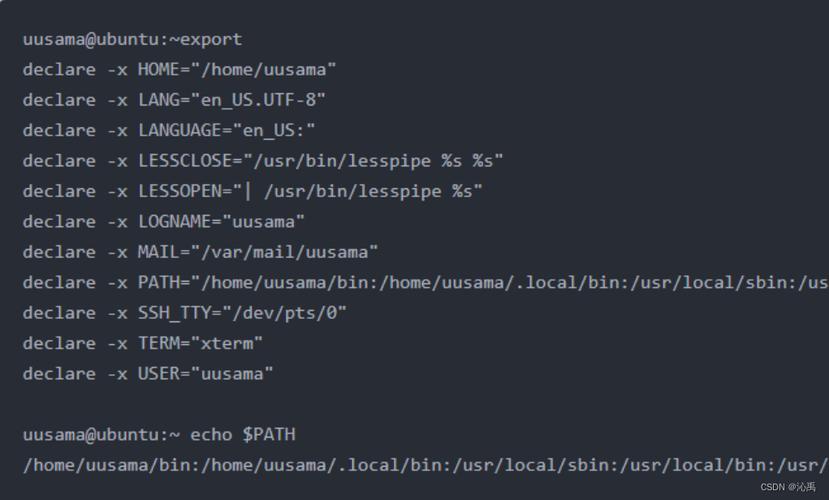
Task: Select the PATH declaration line
Action: click(x=426, y=283)
